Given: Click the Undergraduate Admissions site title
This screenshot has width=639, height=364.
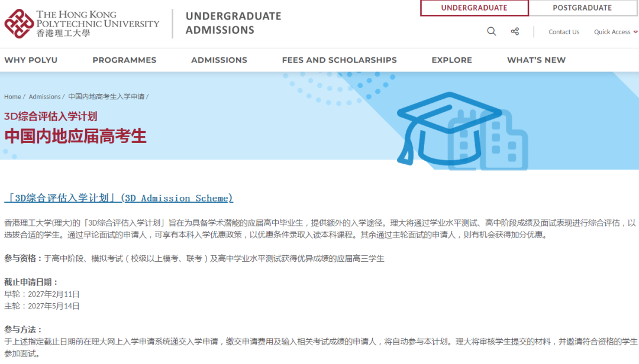Looking at the screenshot, I should tap(234, 23).
